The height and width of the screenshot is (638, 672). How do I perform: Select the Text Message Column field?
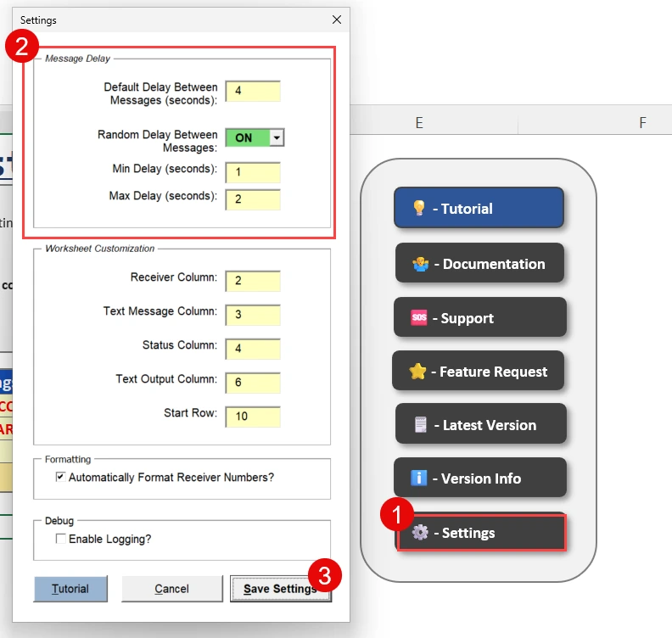pyautogui.click(x=253, y=315)
